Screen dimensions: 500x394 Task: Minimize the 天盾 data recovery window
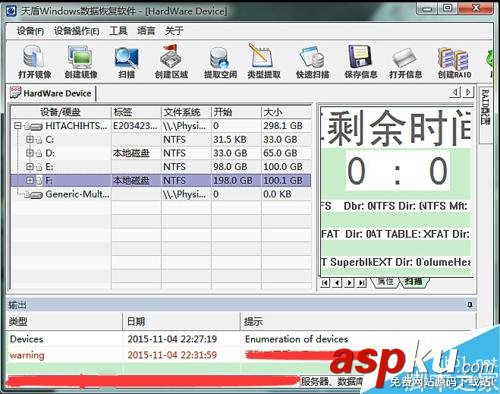427,8
